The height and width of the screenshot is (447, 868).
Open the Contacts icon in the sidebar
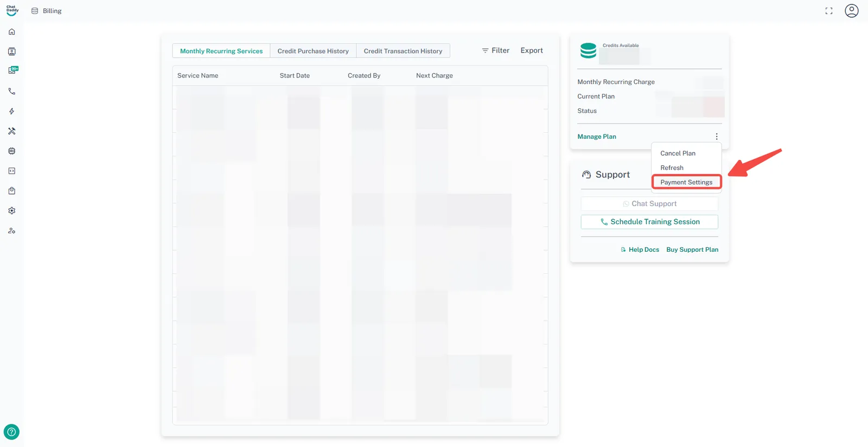12,52
